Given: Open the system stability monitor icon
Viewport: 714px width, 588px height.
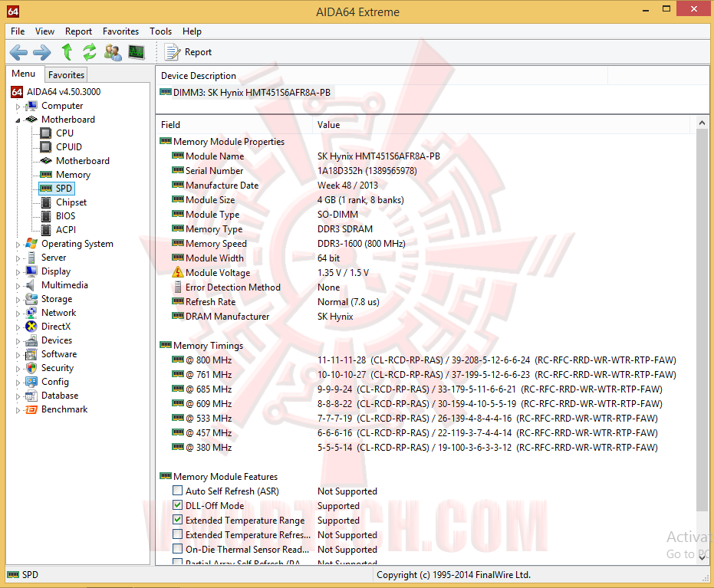Looking at the screenshot, I should click(137, 52).
